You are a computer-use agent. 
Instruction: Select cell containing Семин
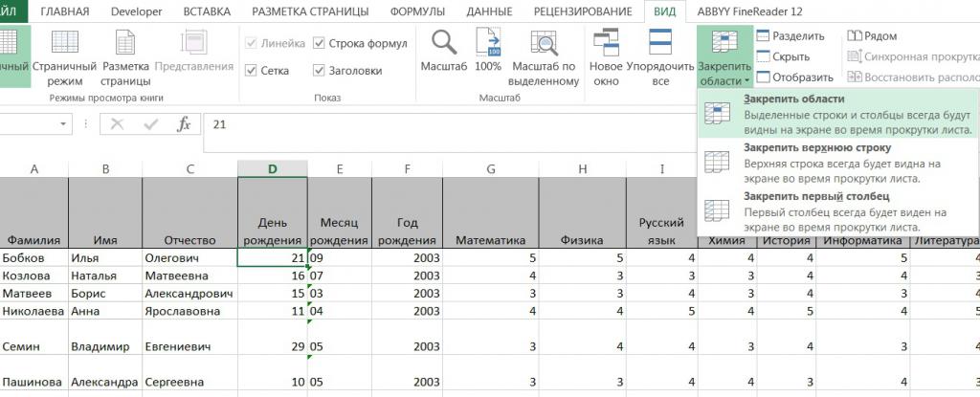coord(34,338)
